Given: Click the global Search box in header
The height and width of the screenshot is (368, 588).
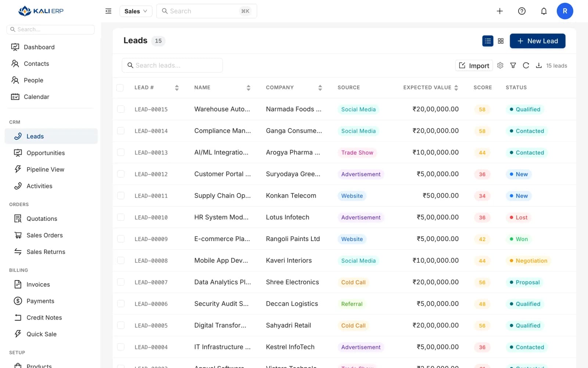Looking at the screenshot, I should [x=207, y=11].
